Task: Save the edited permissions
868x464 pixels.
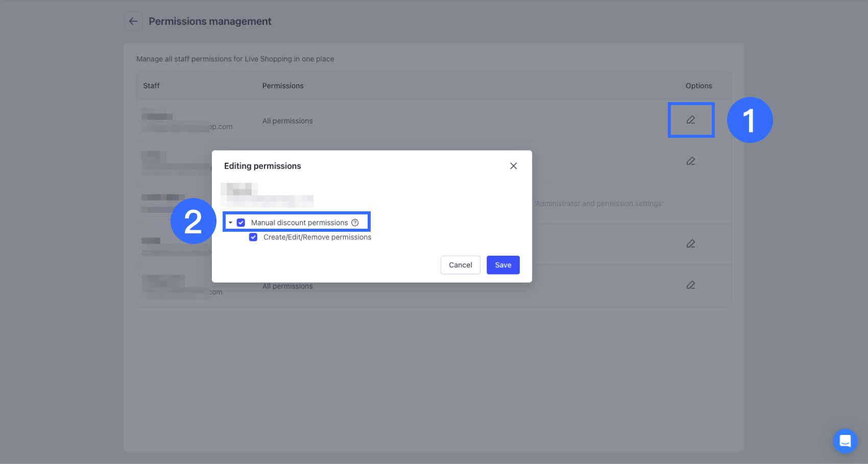Action: [502, 265]
